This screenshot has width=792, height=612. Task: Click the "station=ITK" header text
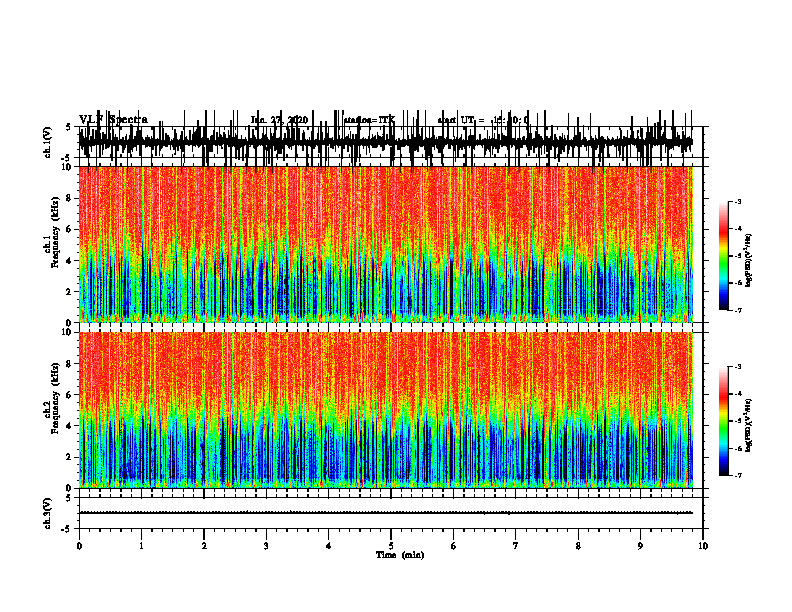[x=369, y=120]
